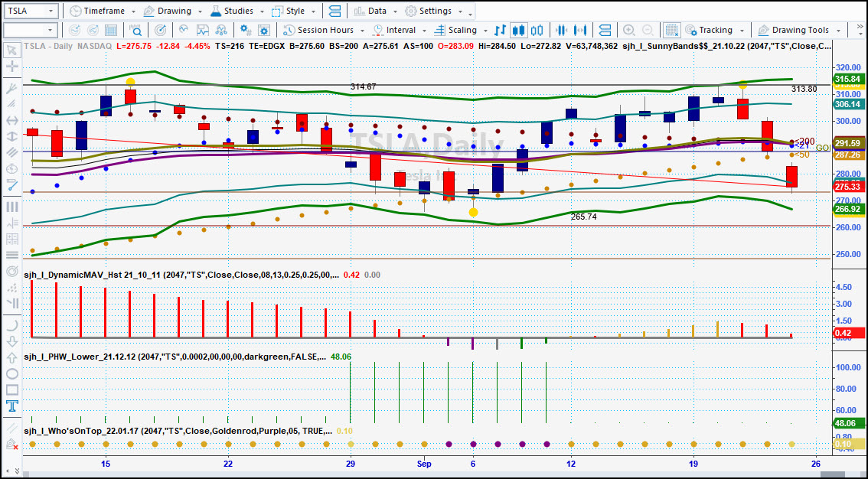Click the 314.67 resistance line label
Image resolution: width=868 pixels, height=479 pixels.
point(363,86)
